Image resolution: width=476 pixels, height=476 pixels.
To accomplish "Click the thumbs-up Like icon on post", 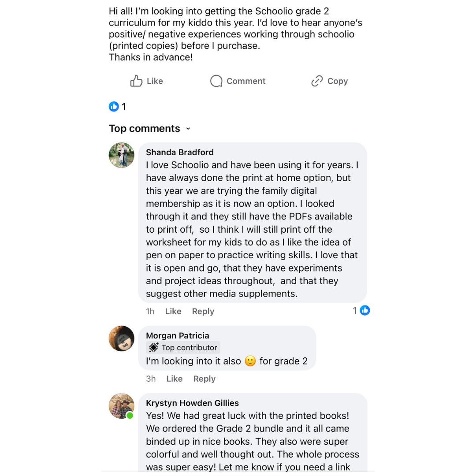I will click(136, 81).
